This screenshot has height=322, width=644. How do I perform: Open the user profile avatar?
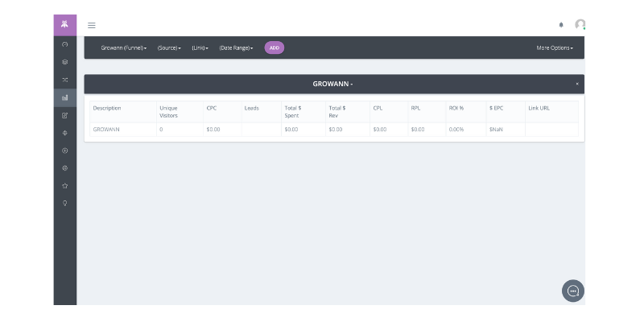pos(580,25)
